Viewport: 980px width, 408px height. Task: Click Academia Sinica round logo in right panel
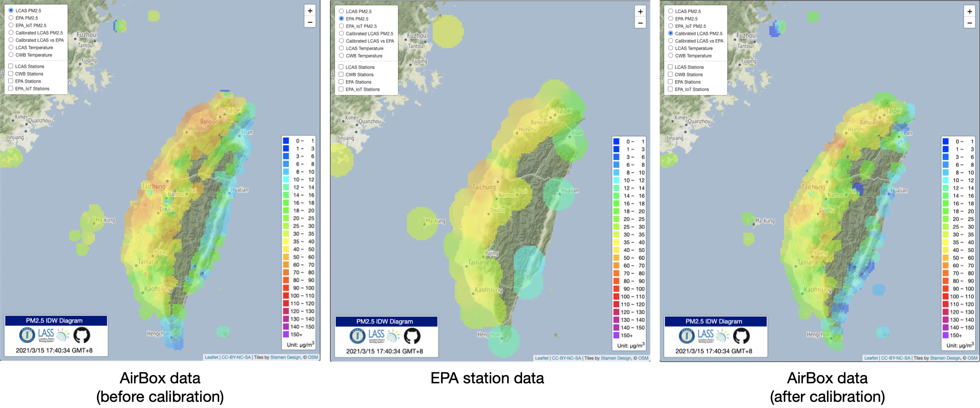(687, 337)
